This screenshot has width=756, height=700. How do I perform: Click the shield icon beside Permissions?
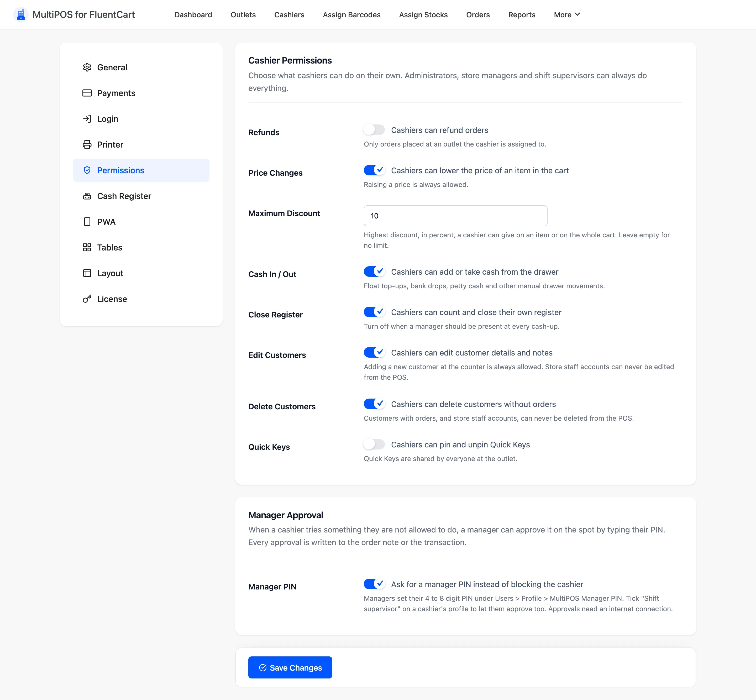click(x=87, y=170)
